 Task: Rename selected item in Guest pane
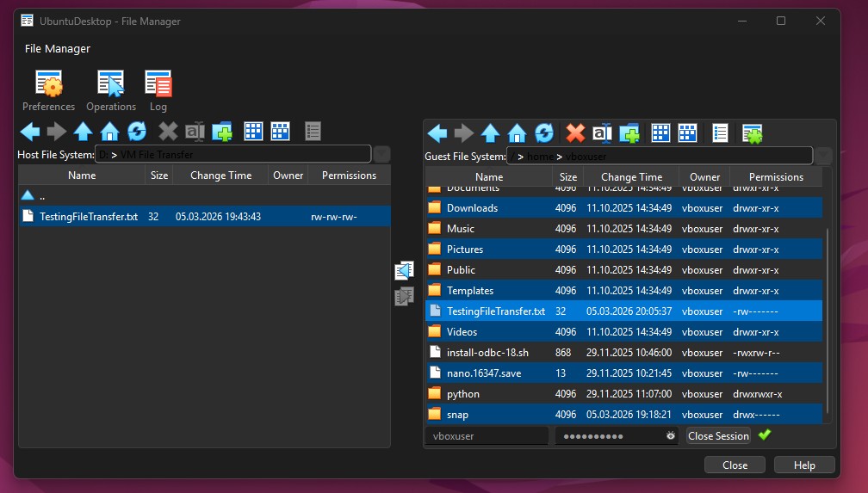602,133
